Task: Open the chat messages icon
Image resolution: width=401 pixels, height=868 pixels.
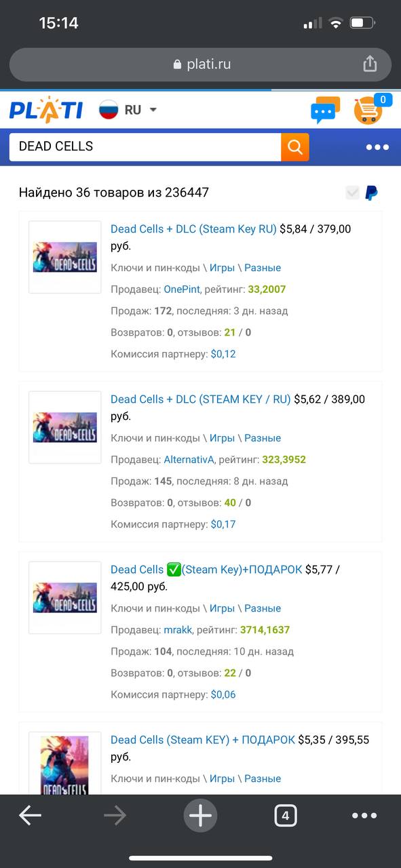Action: tap(325, 111)
